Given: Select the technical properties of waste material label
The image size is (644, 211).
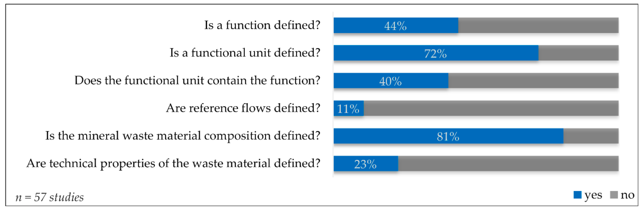Looking at the screenshot, I should [173, 163].
